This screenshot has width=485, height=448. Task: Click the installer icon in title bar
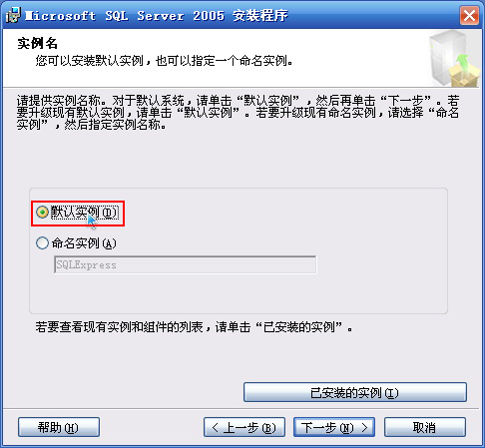click(x=13, y=15)
